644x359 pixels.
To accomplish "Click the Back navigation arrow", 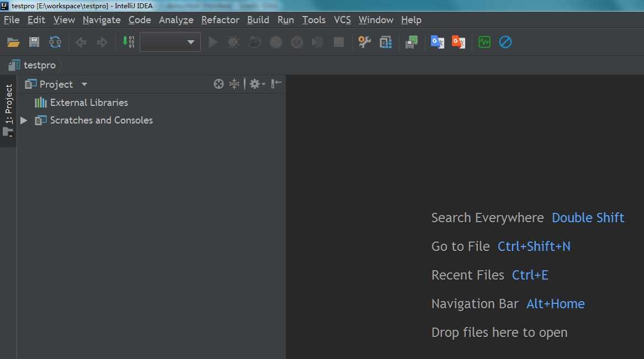I will pyautogui.click(x=81, y=42).
